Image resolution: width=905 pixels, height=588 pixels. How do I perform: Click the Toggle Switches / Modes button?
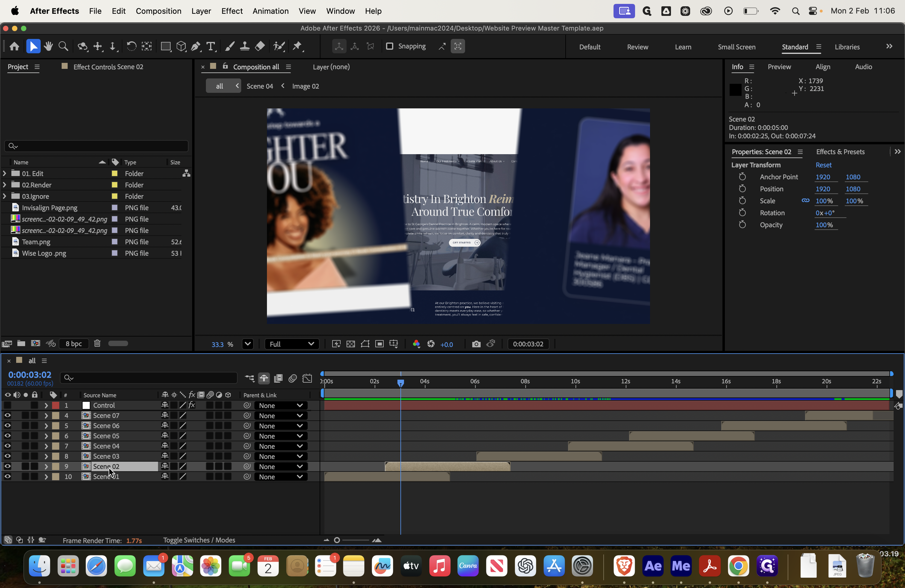coord(199,540)
